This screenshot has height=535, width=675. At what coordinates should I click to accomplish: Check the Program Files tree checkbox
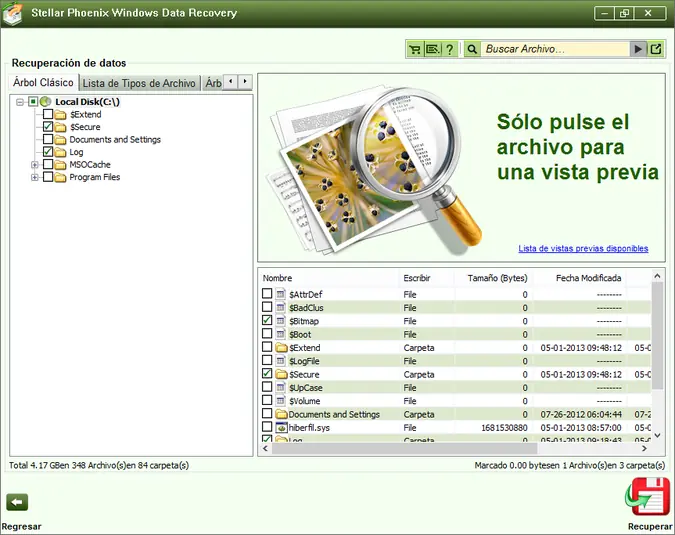pyautogui.click(x=48, y=176)
